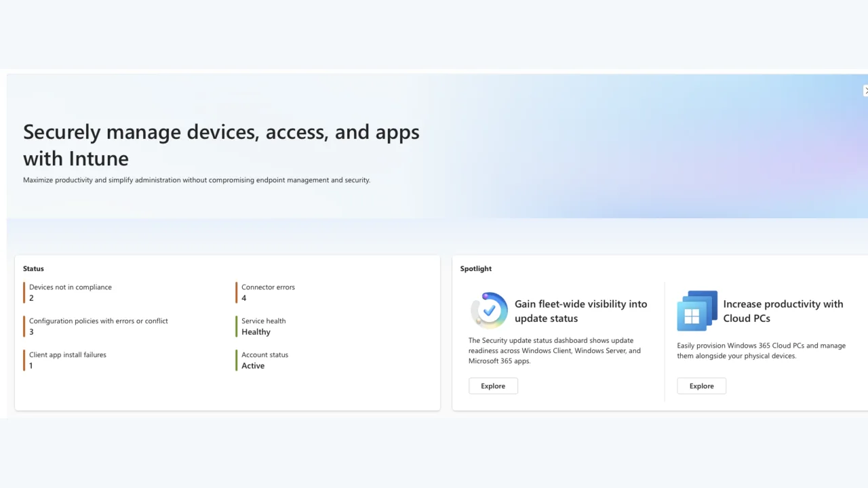This screenshot has width=868, height=488.
Task: Open Client app install failures status
Action: coord(65,361)
